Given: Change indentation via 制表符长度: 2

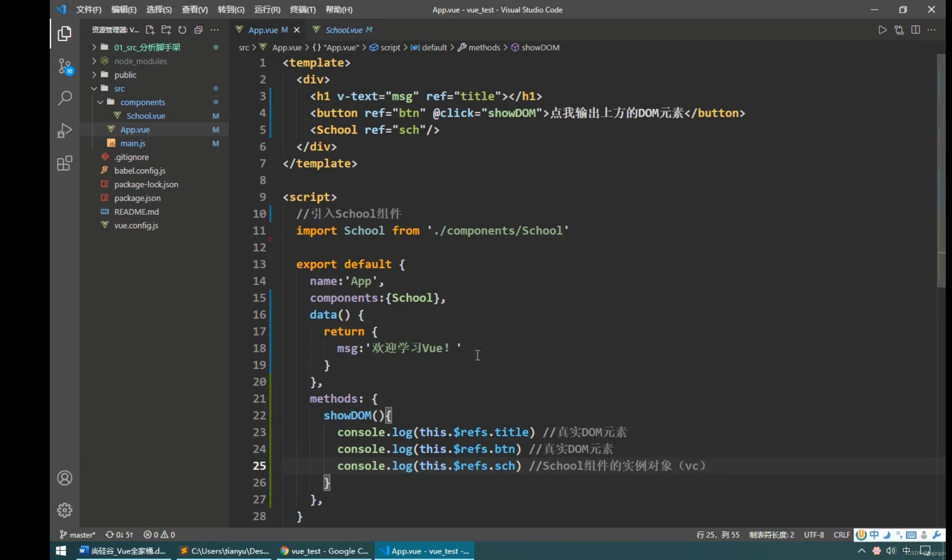Looking at the screenshot, I should point(772,535).
